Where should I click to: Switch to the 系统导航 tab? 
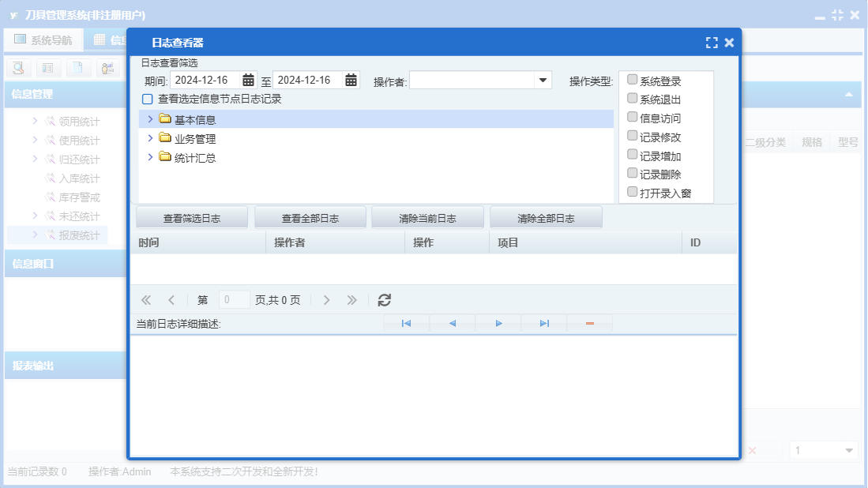43,39
